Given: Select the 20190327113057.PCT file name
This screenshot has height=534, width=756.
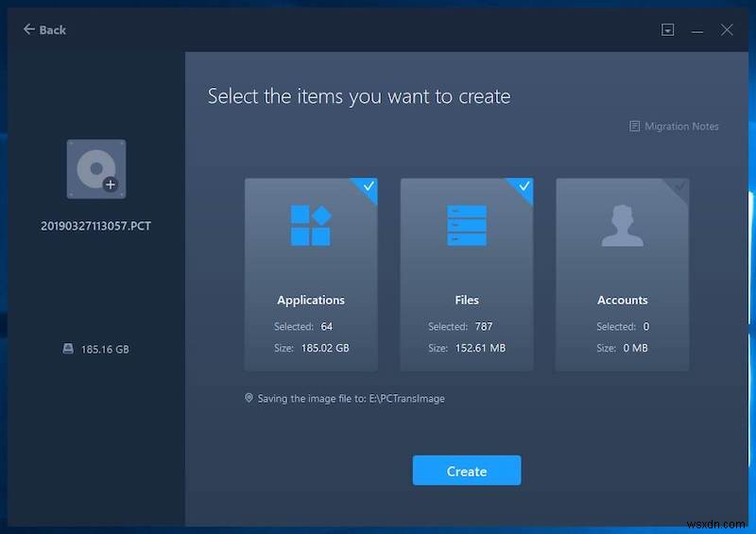Looking at the screenshot, I should (96, 226).
